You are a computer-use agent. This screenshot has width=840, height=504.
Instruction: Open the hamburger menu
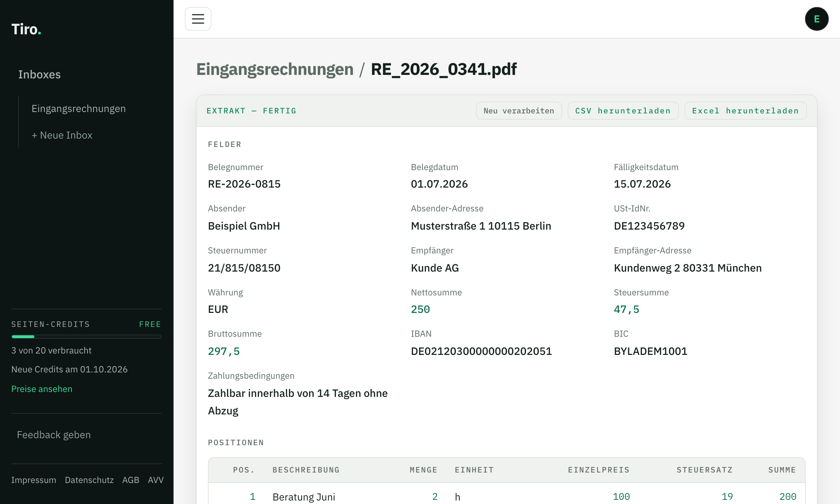(198, 19)
